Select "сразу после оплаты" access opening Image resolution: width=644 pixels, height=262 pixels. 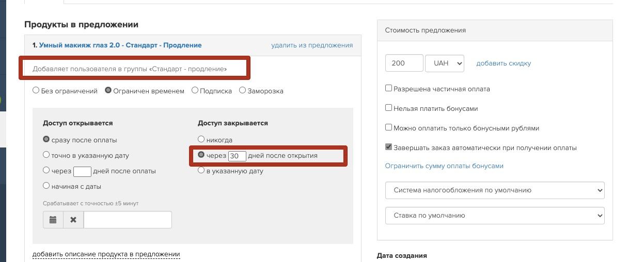pos(46,139)
